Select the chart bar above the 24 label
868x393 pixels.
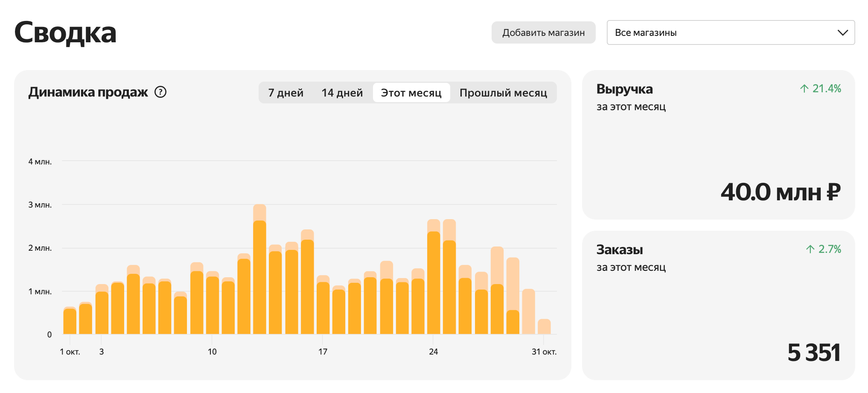pos(434,282)
